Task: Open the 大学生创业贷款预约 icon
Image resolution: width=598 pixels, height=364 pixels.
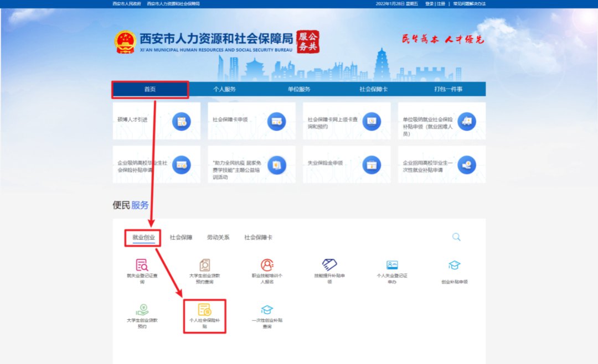Action: click(x=142, y=309)
